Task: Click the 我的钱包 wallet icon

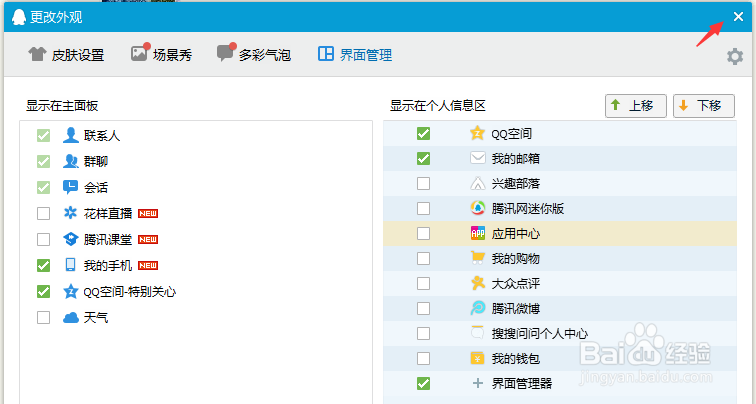Action: (x=477, y=358)
